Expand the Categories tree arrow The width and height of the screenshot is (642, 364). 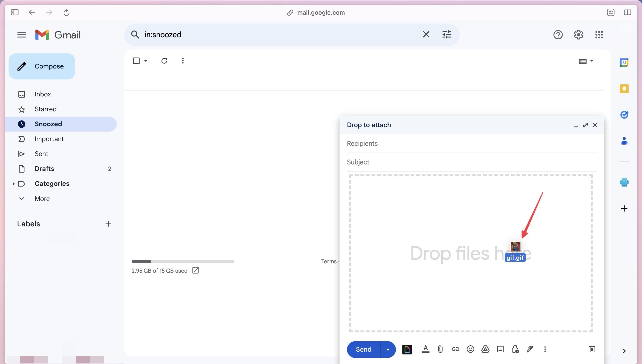click(x=13, y=184)
